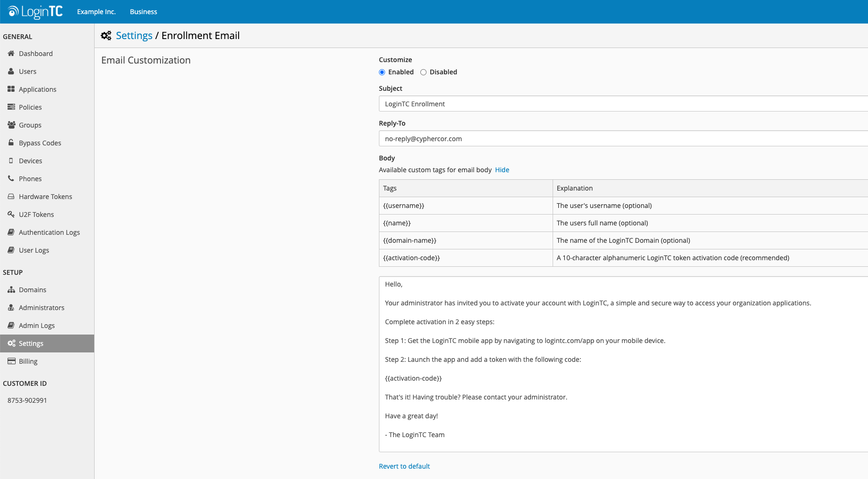Click the Administrators user icon
This screenshot has height=479, width=868.
coord(11,307)
